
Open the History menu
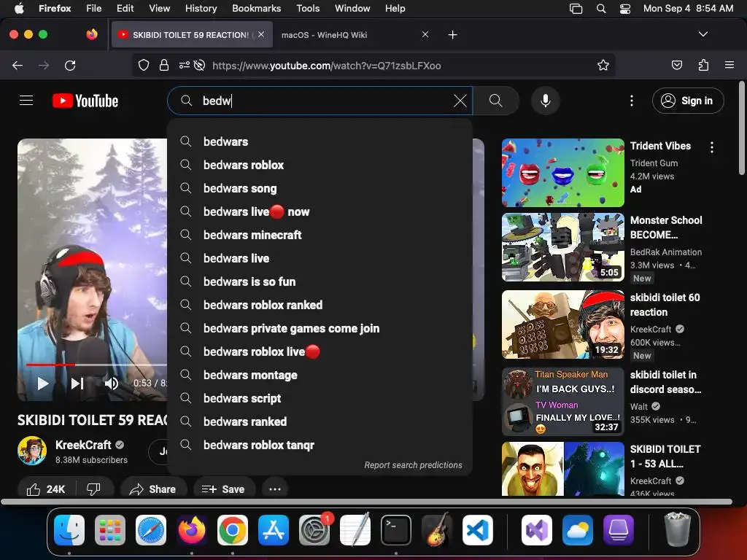click(201, 8)
